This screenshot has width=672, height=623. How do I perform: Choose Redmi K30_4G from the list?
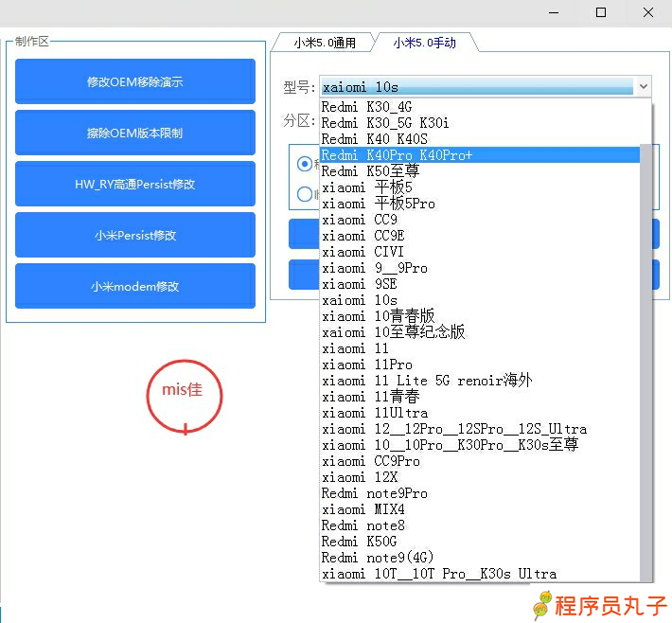(480, 107)
